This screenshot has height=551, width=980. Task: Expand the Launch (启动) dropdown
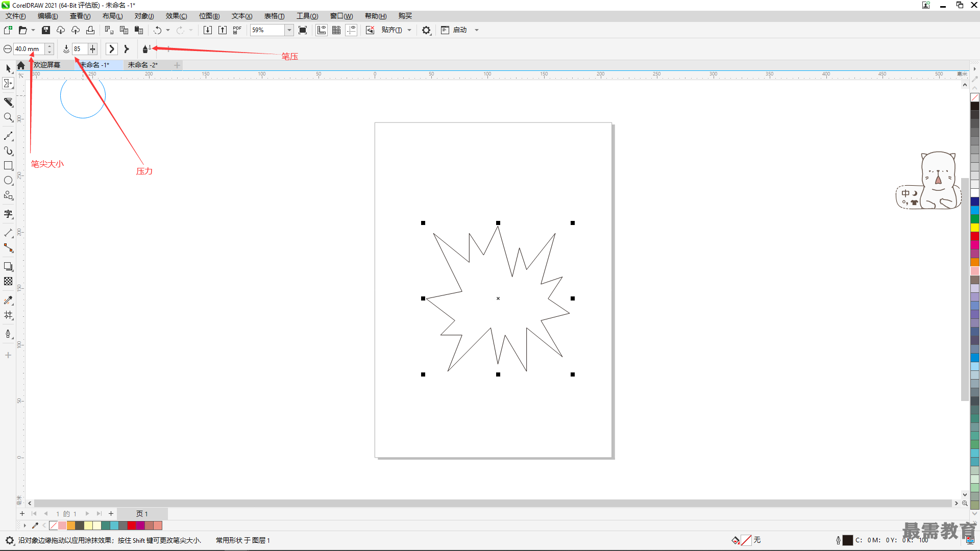[477, 30]
